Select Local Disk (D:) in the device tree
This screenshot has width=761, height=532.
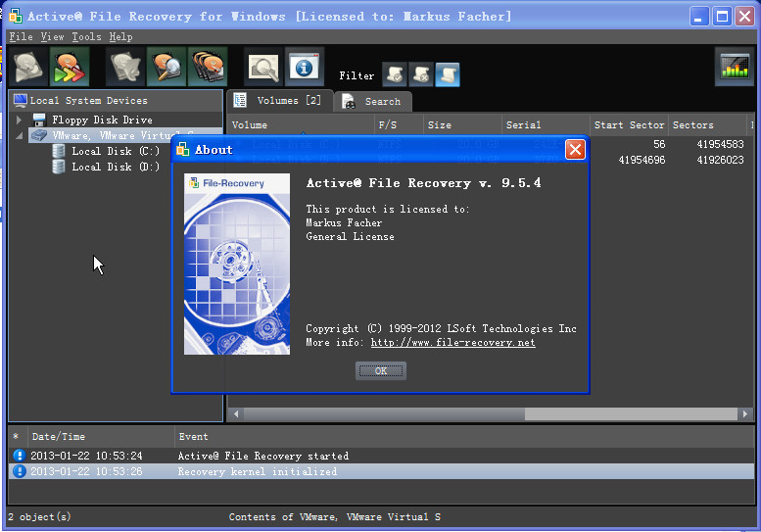(x=116, y=167)
